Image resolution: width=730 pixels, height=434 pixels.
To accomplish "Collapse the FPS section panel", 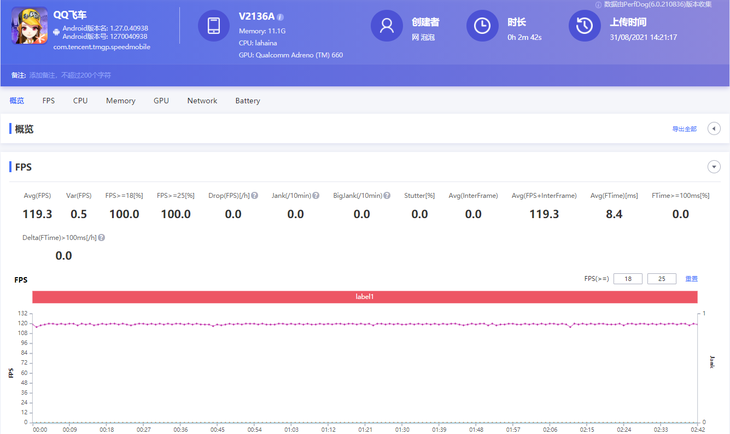I will coord(714,167).
